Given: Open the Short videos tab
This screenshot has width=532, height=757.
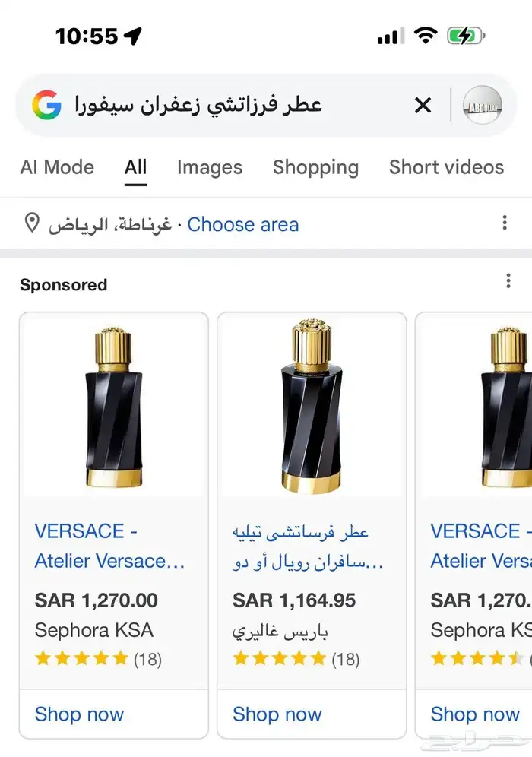Looking at the screenshot, I should click(446, 167).
